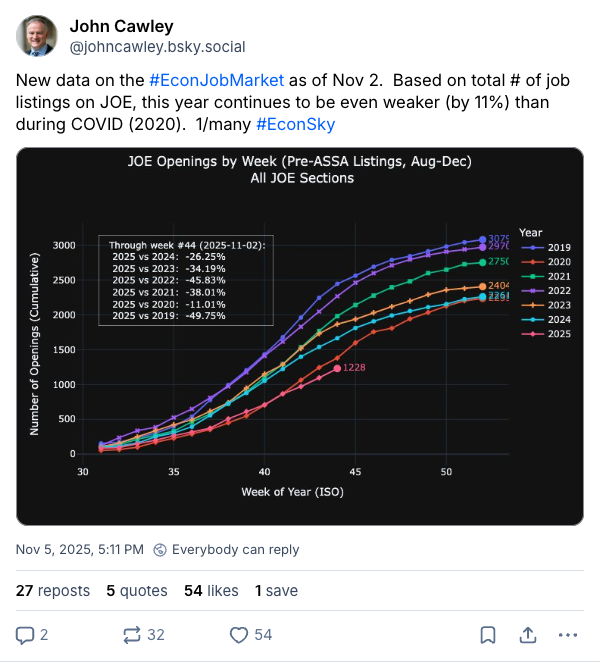Like the post with heart icon
Viewport: 600px width, 665px height.
[239, 634]
